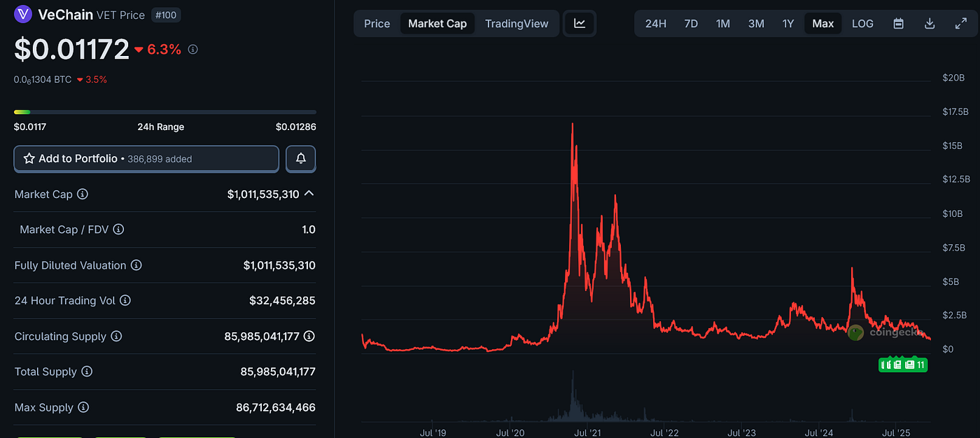Set chart range to Max
Viewport: 980px width, 438px height.
[x=823, y=23]
